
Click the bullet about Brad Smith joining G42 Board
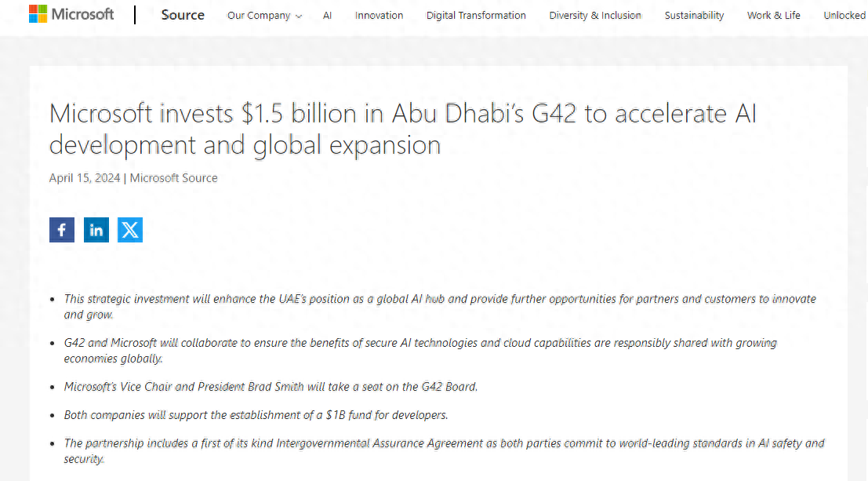[271, 387]
